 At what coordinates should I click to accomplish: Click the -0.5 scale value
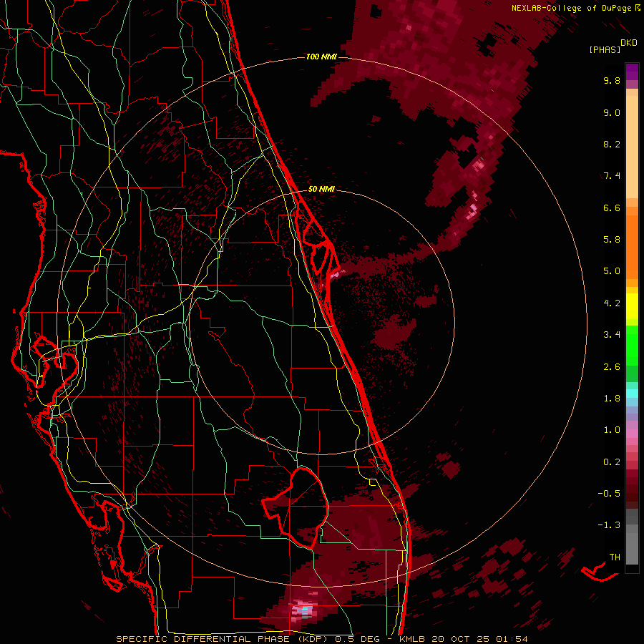tap(609, 494)
